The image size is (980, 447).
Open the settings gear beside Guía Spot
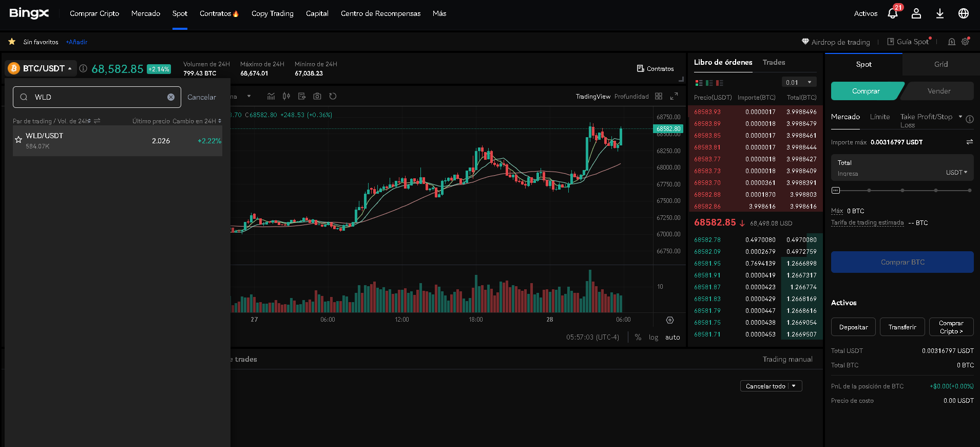965,42
